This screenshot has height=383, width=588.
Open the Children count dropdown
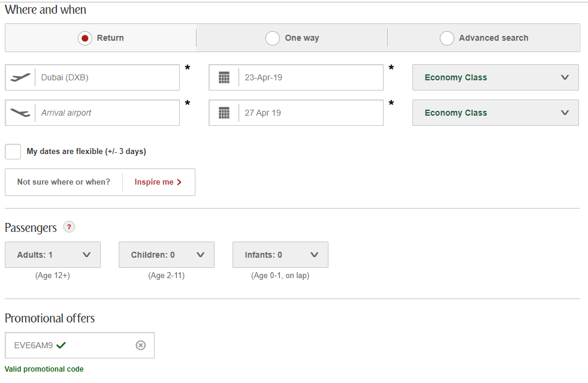[x=167, y=255]
